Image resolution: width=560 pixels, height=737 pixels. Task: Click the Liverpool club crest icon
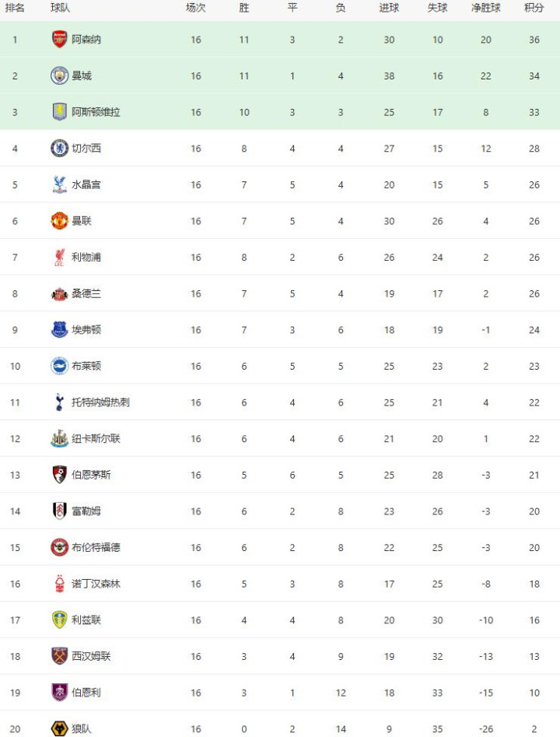(59, 257)
